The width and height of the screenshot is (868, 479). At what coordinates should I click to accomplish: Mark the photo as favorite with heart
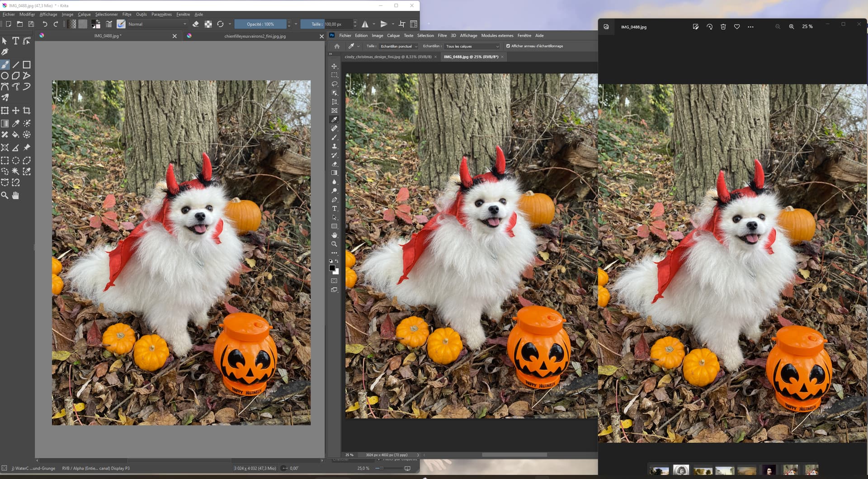[x=737, y=27]
